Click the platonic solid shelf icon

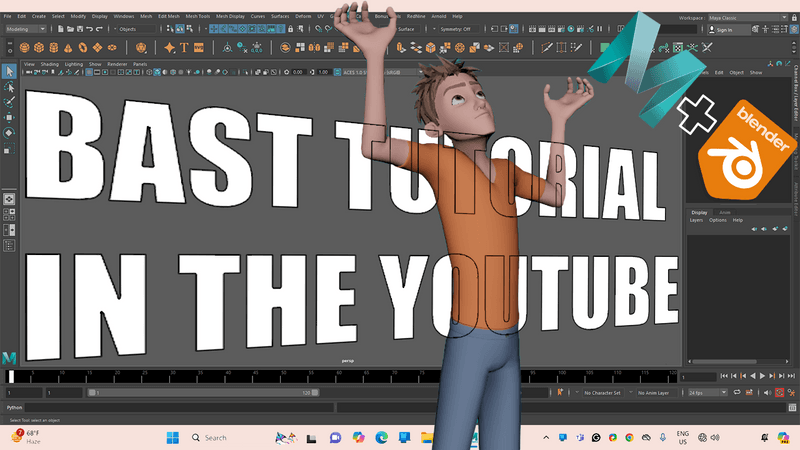coord(141,47)
